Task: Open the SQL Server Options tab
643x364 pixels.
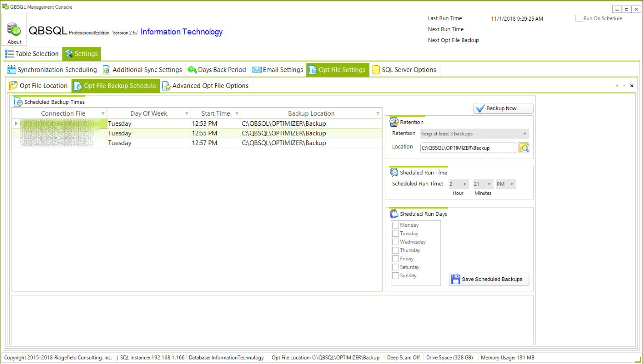Action: pyautogui.click(x=404, y=70)
